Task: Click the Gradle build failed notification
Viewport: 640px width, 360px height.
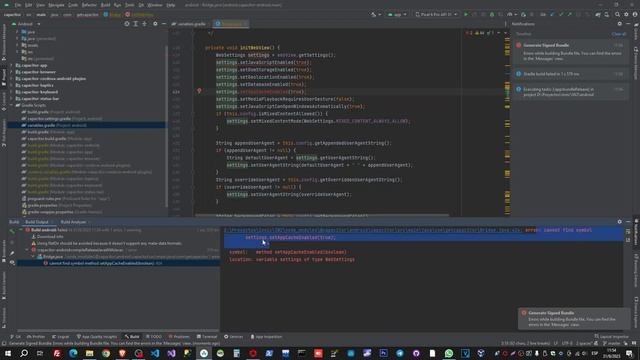Action: (571, 74)
